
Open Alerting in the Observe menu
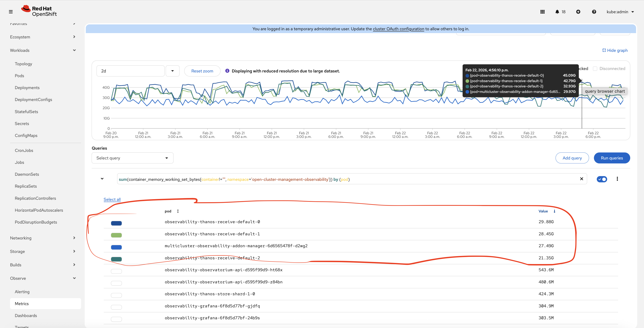22,292
